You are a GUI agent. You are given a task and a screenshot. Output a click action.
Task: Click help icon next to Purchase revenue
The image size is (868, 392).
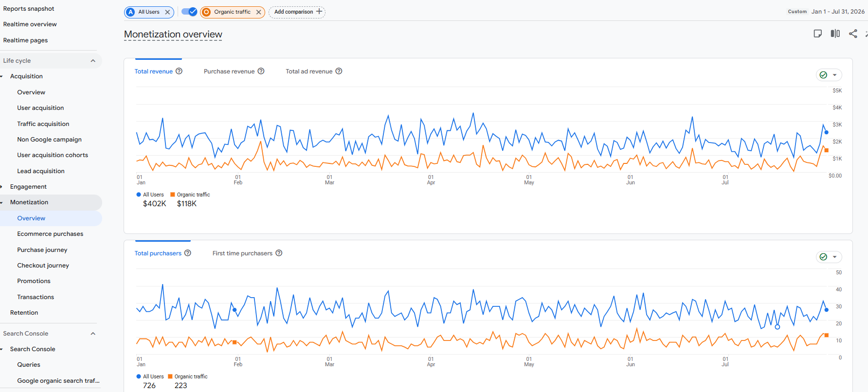coord(261,71)
